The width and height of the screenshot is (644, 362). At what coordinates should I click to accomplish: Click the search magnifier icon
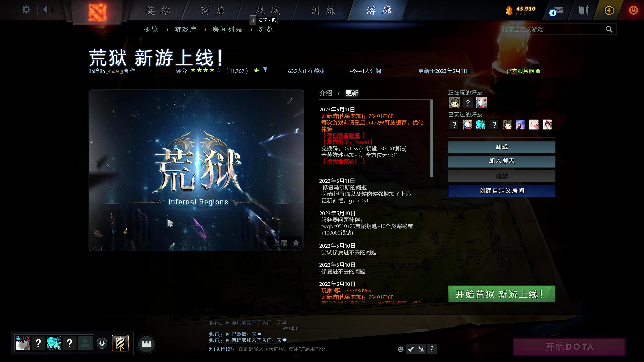coord(609,29)
